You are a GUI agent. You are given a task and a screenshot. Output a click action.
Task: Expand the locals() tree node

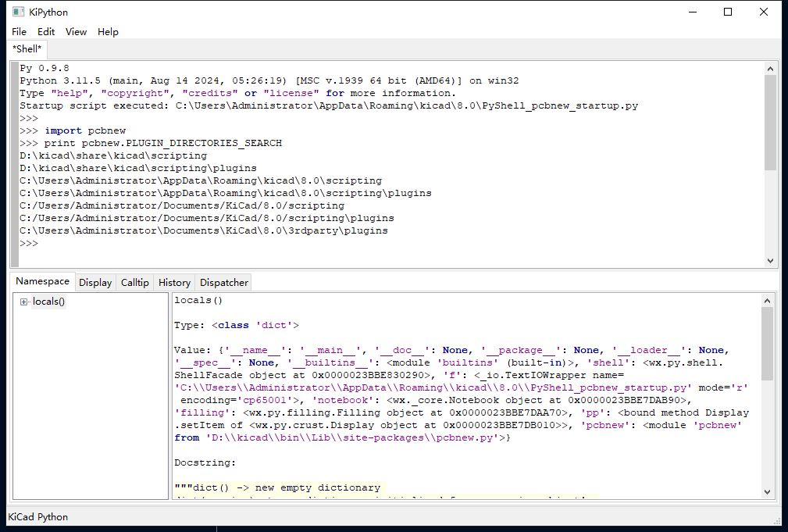pos(24,302)
